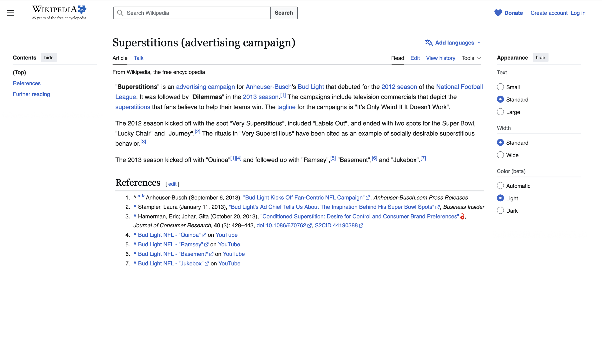Switch to the Talk tab
The height and width of the screenshot is (364, 602).
138,58
